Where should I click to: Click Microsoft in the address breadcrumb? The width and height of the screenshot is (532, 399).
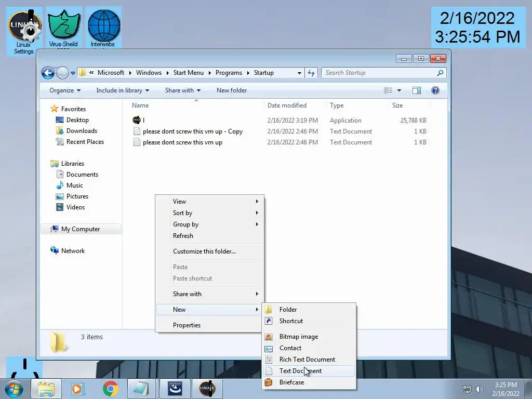pos(111,73)
